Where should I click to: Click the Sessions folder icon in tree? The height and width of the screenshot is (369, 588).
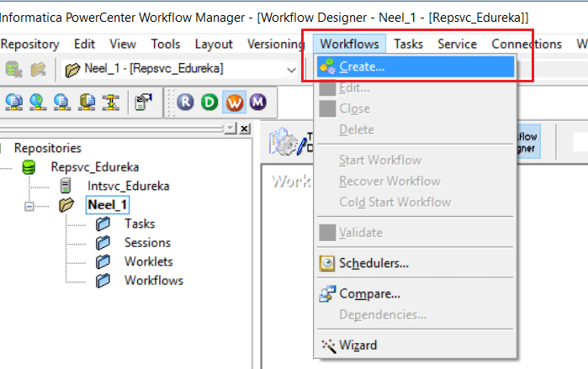click(103, 243)
